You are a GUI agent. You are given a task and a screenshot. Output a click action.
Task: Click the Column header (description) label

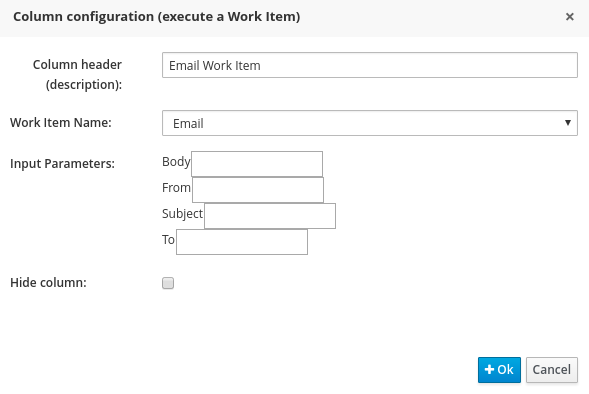(x=77, y=74)
